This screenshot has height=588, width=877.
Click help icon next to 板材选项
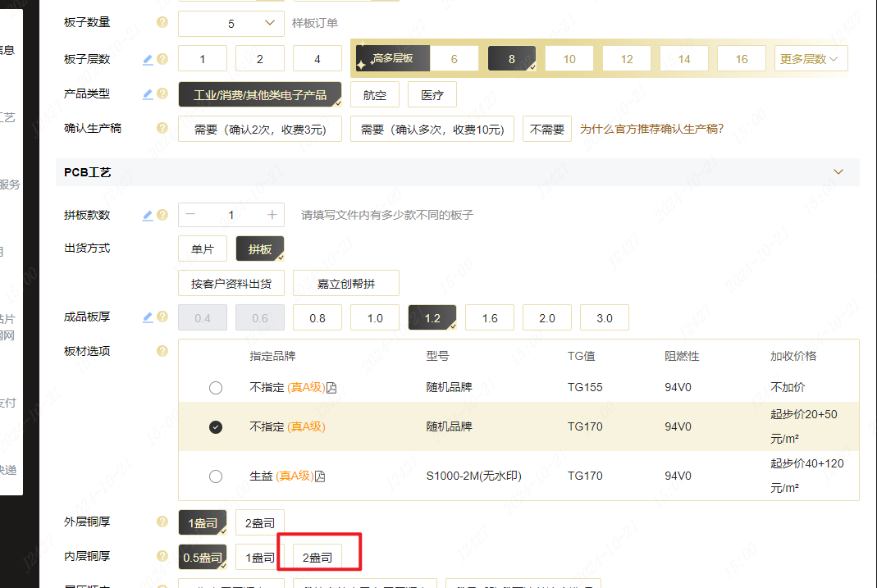click(162, 352)
